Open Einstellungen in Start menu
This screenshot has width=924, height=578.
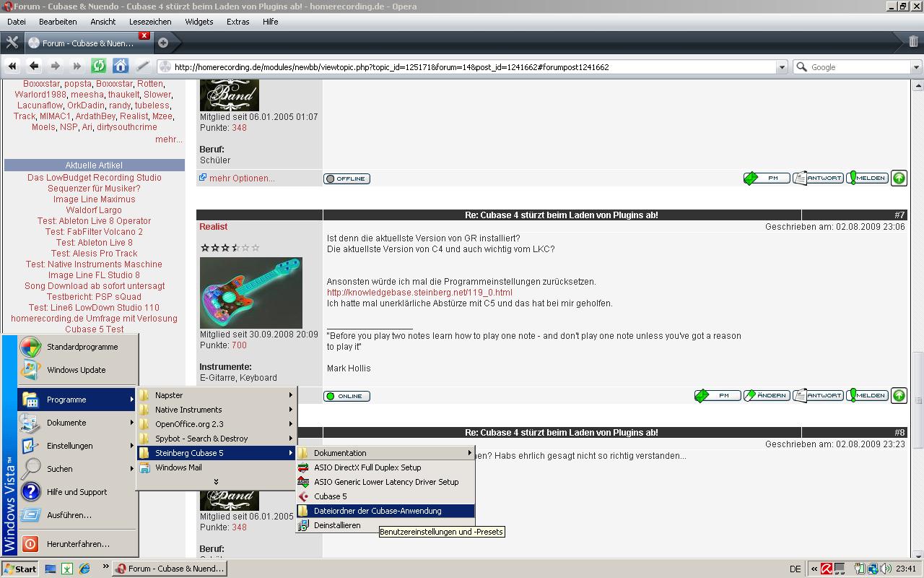(x=77, y=446)
